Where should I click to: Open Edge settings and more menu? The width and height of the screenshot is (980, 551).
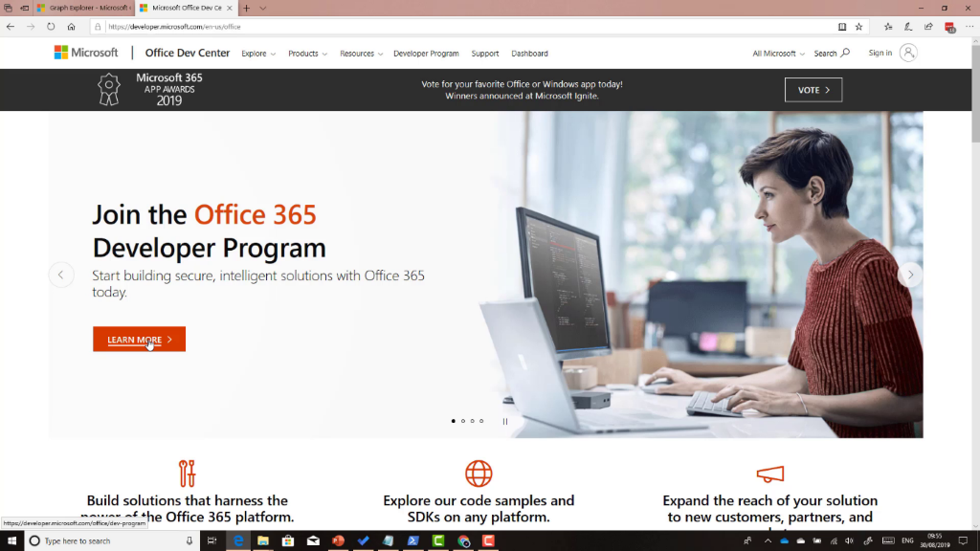coord(969,27)
